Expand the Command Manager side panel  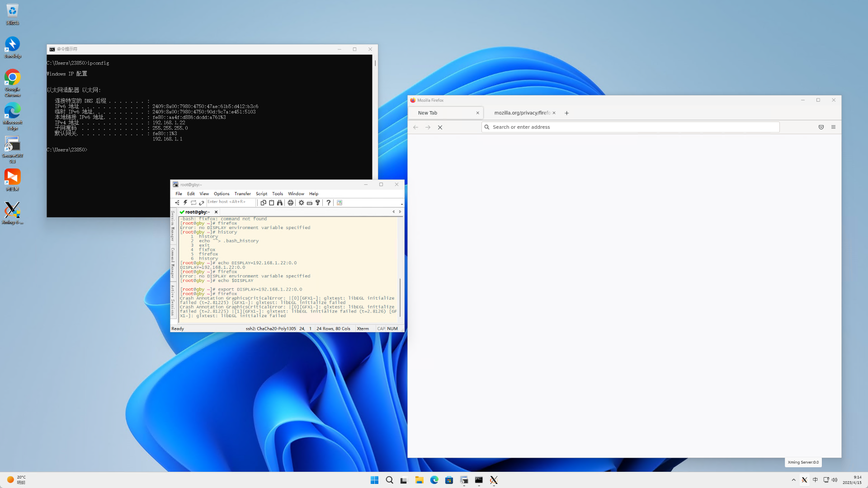173,263
